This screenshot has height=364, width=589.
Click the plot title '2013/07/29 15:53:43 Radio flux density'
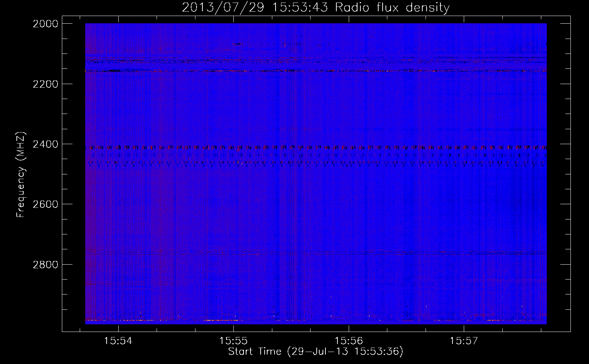(316, 8)
